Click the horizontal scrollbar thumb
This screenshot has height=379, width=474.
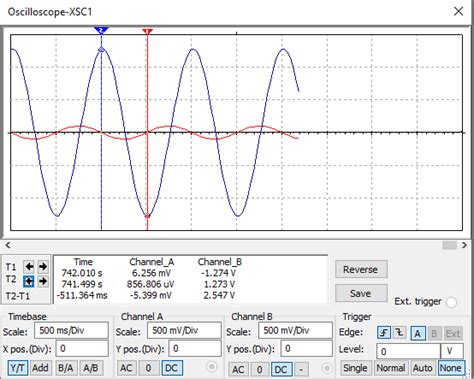(x=449, y=245)
